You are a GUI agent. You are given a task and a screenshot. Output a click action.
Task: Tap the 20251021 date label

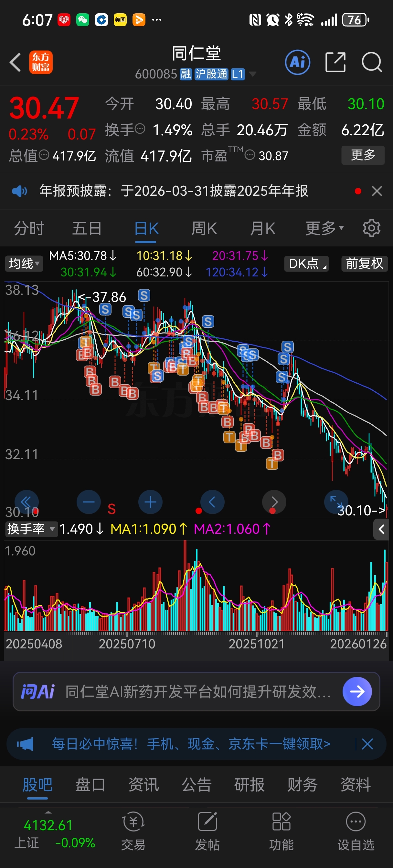pyautogui.click(x=257, y=644)
